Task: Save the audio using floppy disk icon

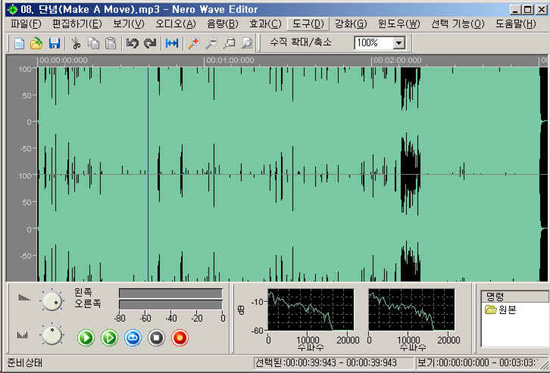Action: [54, 43]
